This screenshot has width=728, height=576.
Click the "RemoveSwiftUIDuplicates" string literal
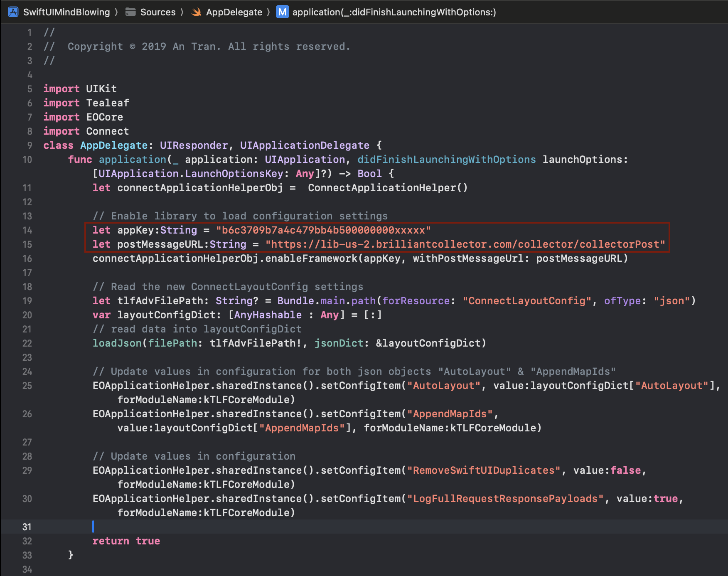click(x=484, y=470)
